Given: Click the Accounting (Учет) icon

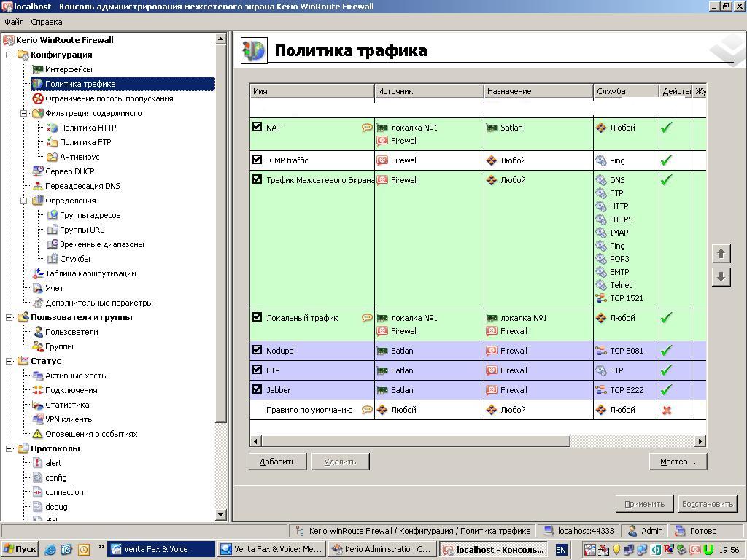Looking at the screenshot, I should coord(38,288).
